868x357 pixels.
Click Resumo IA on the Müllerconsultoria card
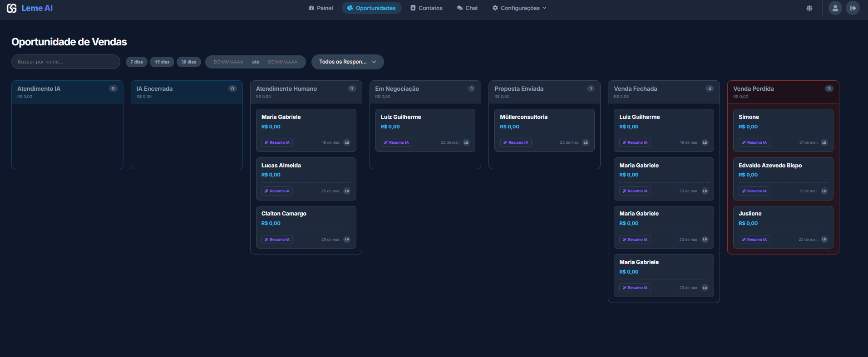516,142
